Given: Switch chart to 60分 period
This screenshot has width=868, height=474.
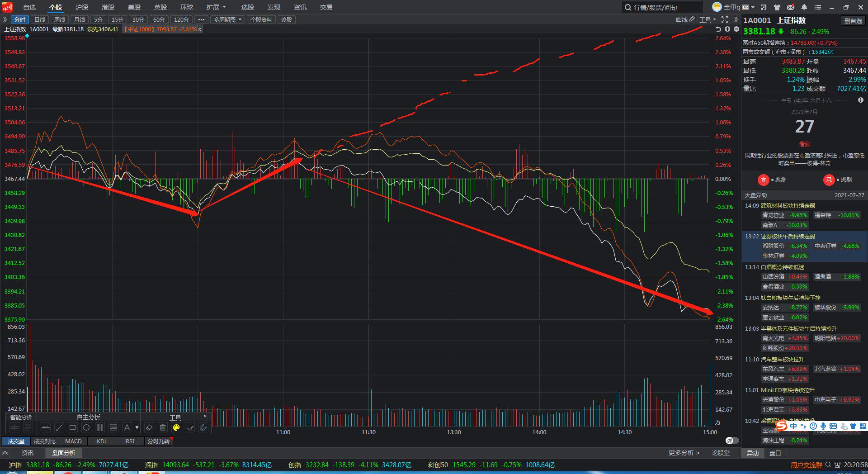Looking at the screenshot, I should 159,19.
